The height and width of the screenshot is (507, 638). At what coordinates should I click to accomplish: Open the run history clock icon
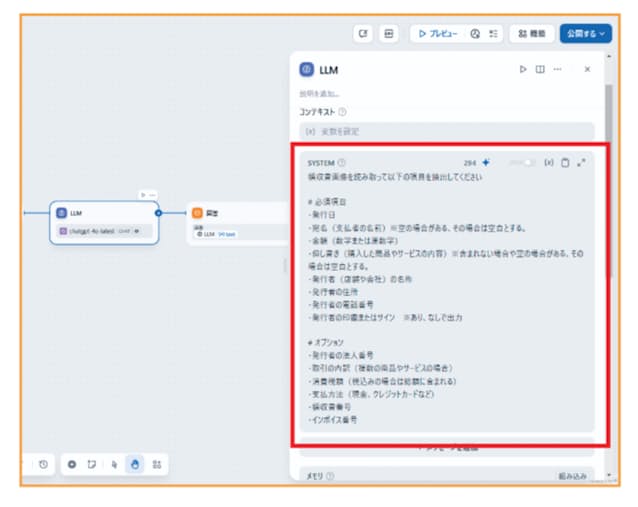43,464
